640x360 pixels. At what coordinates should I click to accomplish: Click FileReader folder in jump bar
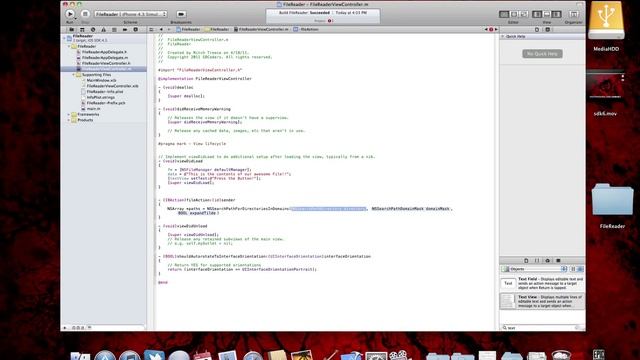[217, 29]
